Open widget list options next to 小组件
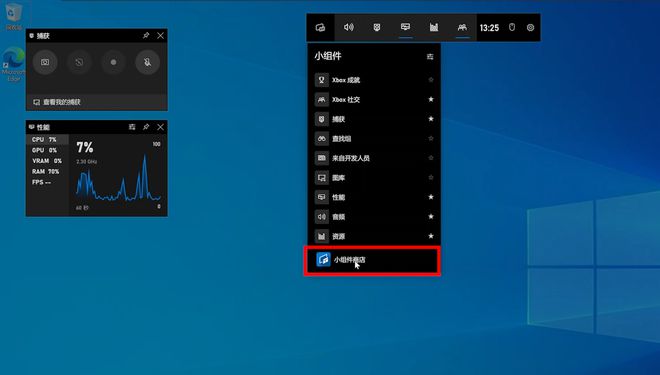This screenshot has width=660, height=375. click(x=430, y=56)
